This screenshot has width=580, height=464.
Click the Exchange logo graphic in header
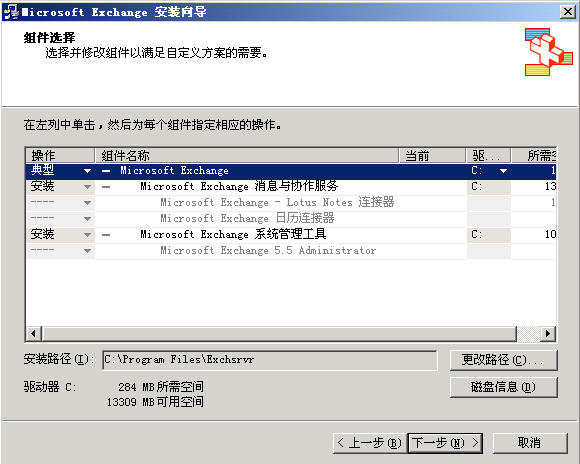pyautogui.click(x=549, y=52)
